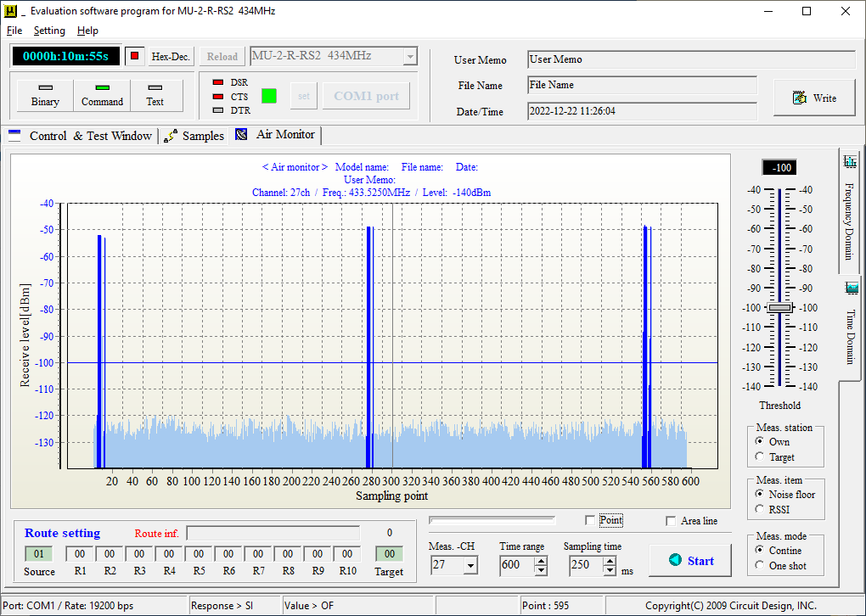Open the Help menu
866x616 pixels.
[x=87, y=31]
